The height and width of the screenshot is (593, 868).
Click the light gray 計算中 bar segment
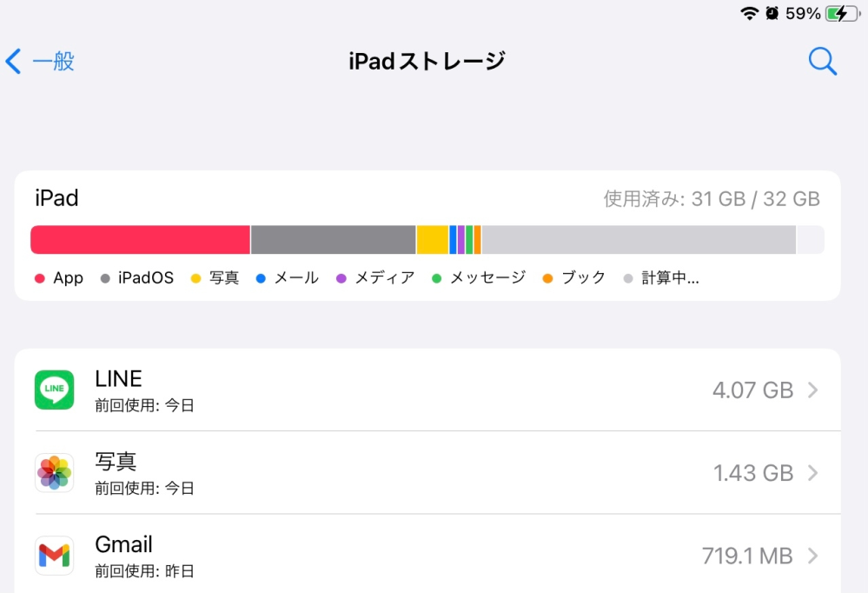[x=639, y=240]
